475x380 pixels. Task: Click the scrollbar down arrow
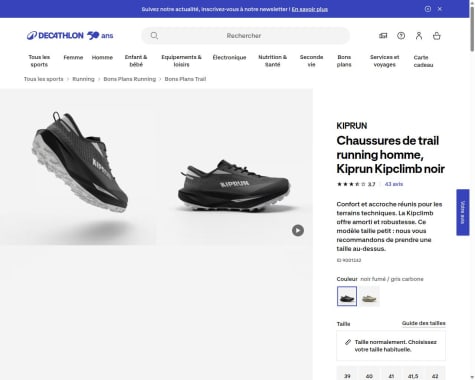coord(472,377)
